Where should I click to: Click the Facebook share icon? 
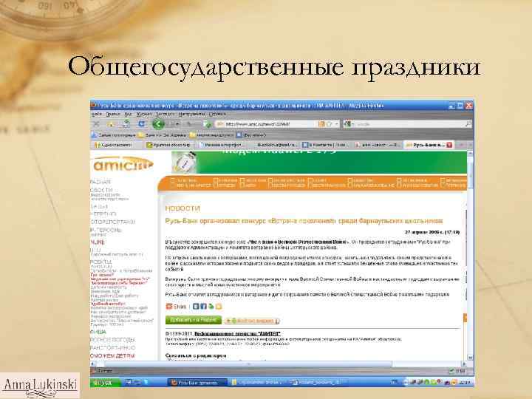pos(203,307)
